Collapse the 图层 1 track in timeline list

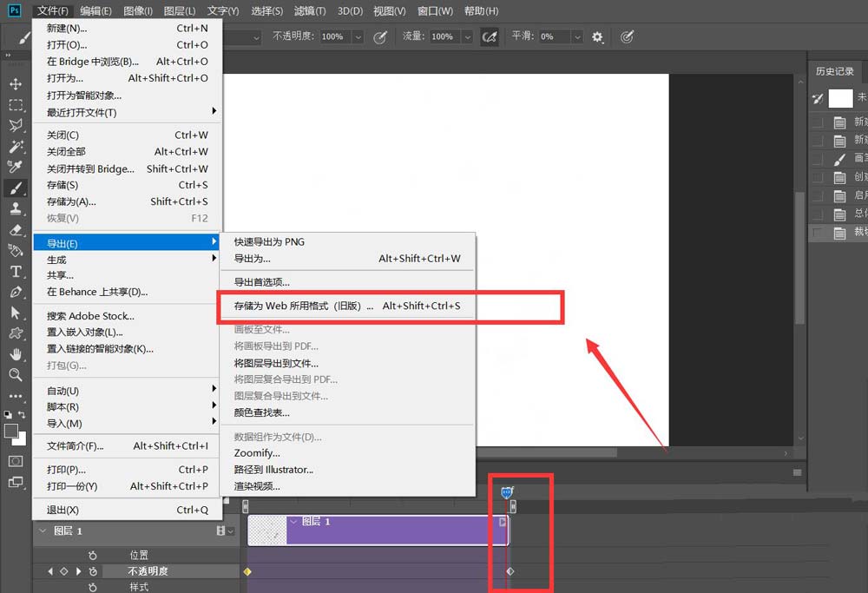(x=43, y=530)
